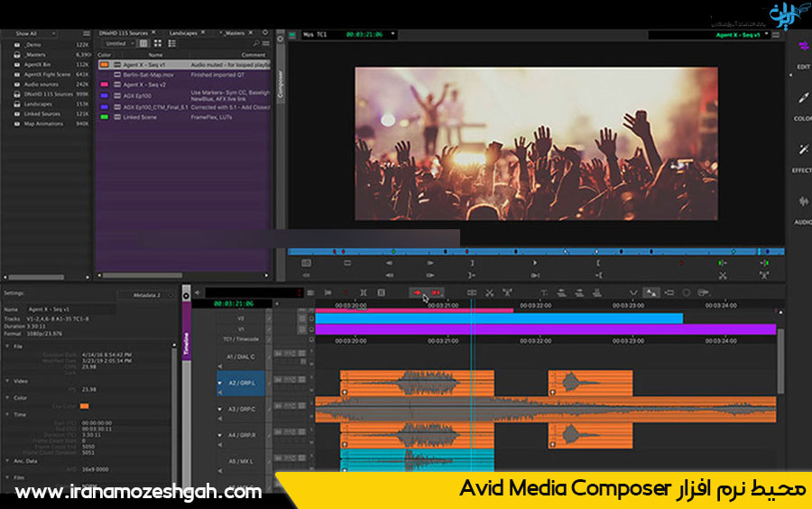812x509 pixels.
Task: Click the Title tool T icon
Action: (x=544, y=293)
